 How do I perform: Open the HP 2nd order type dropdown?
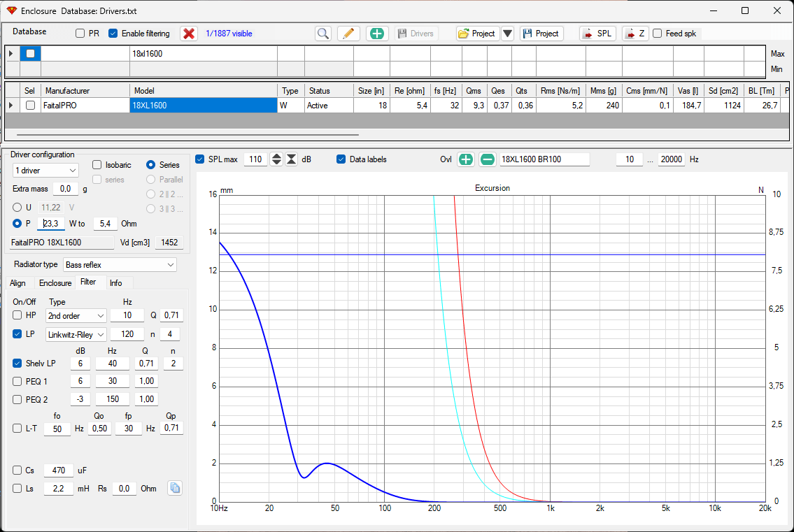point(76,316)
